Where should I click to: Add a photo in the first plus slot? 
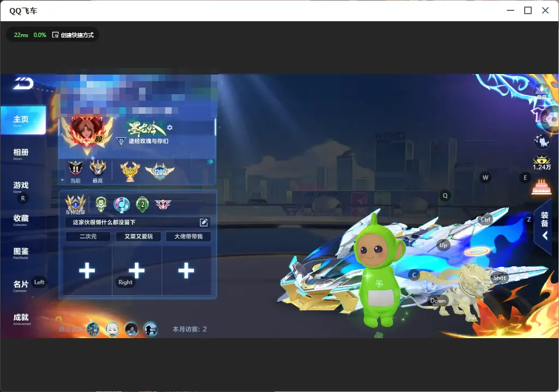click(x=87, y=271)
